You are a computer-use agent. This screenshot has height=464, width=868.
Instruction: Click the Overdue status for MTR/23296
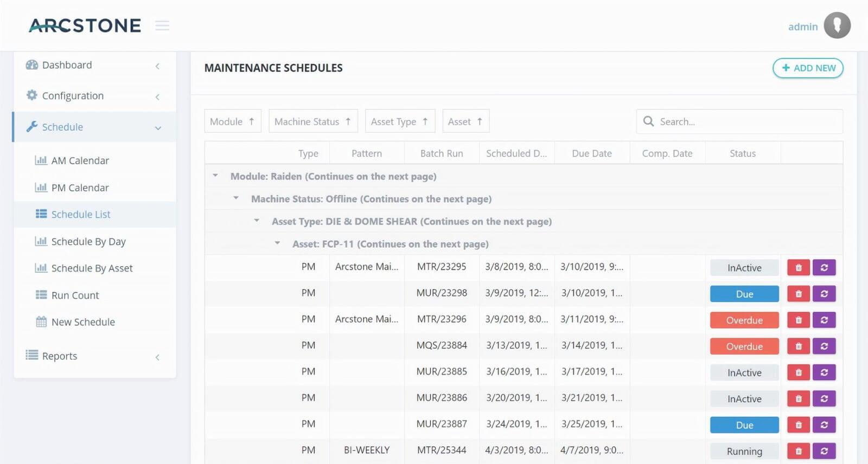coord(744,320)
